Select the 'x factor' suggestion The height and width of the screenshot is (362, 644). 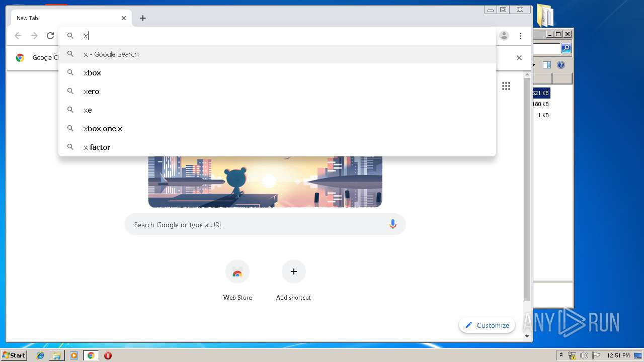tap(277, 147)
